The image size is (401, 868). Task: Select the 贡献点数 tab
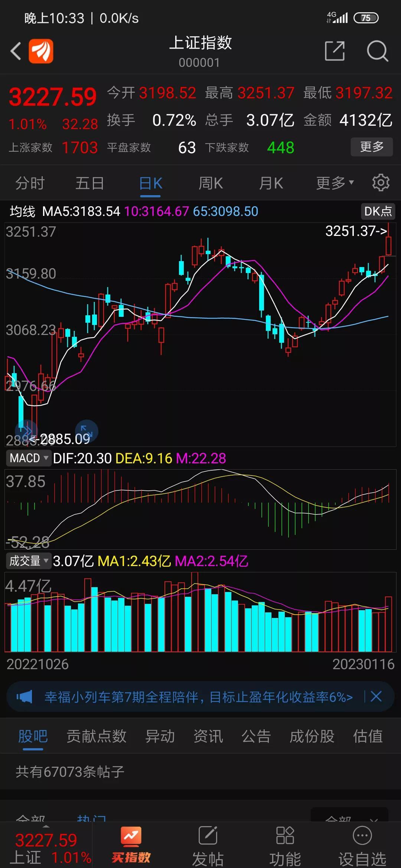click(97, 736)
